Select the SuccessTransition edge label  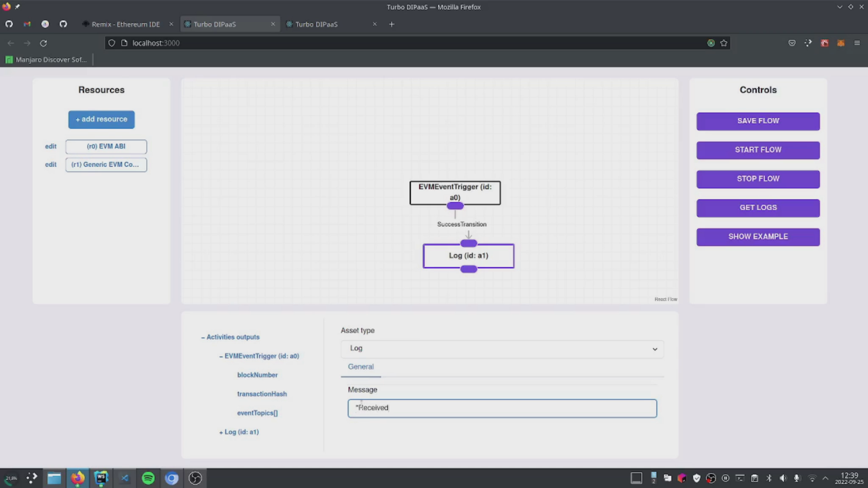click(x=462, y=224)
